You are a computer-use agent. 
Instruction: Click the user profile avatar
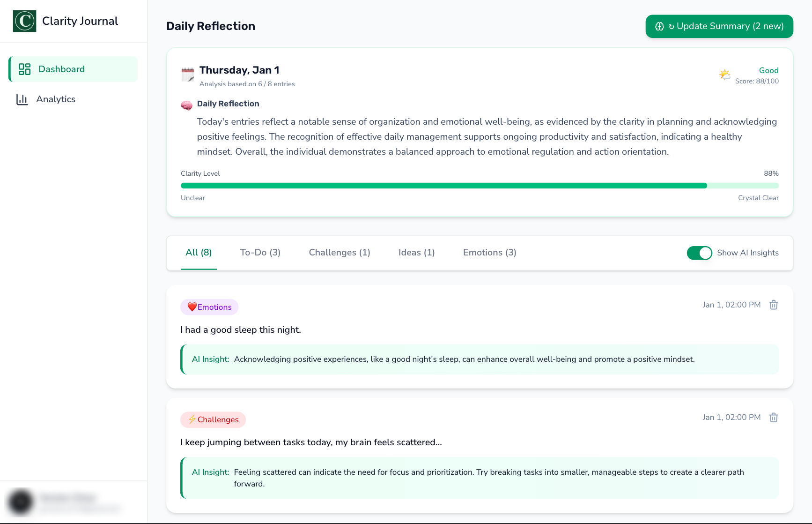click(21, 502)
